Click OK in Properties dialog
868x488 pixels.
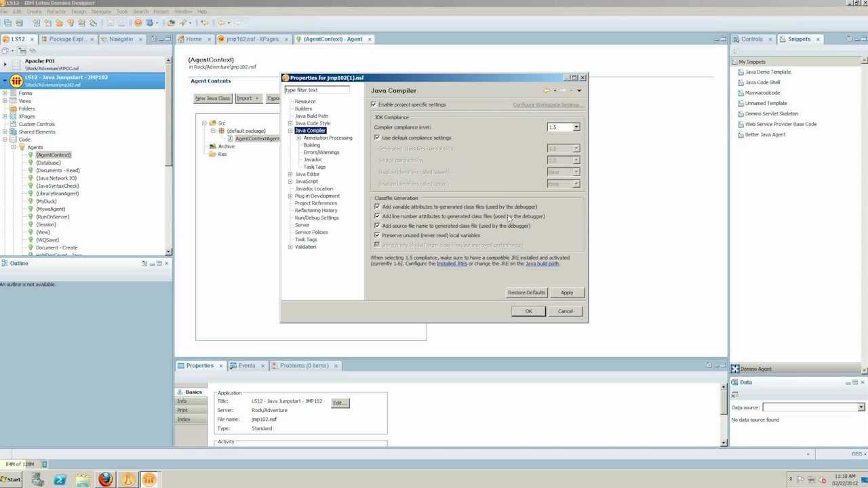(528, 311)
